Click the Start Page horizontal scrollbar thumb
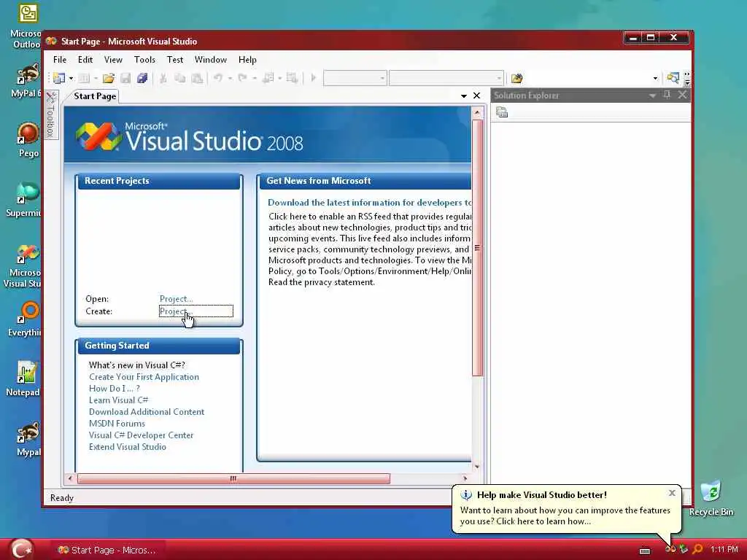 click(233, 478)
